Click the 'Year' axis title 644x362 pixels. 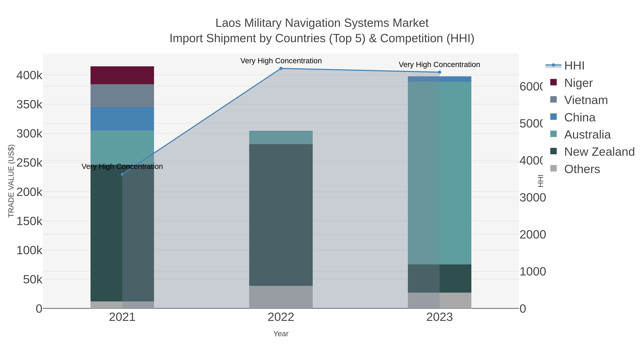281,334
